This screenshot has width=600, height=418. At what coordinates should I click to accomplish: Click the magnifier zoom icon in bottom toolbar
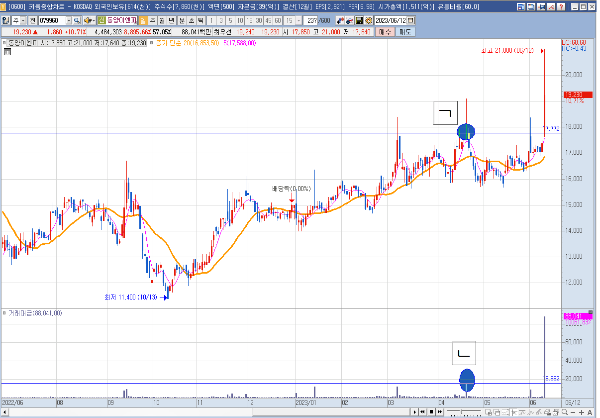[x=564, y=412]
